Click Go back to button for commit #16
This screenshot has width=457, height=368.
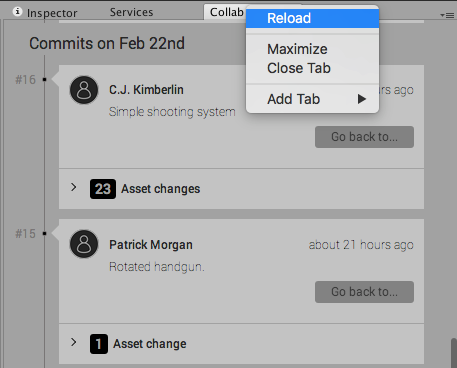coord(364,137)
